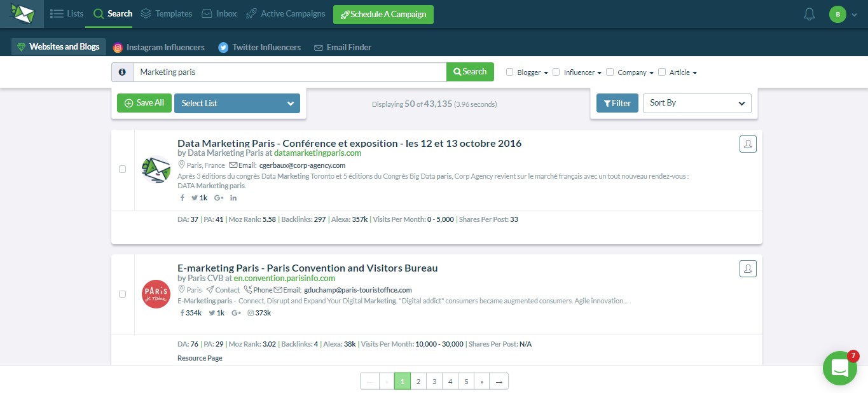Select the Data Marketing Paris result checkbox

click(123, 169)
